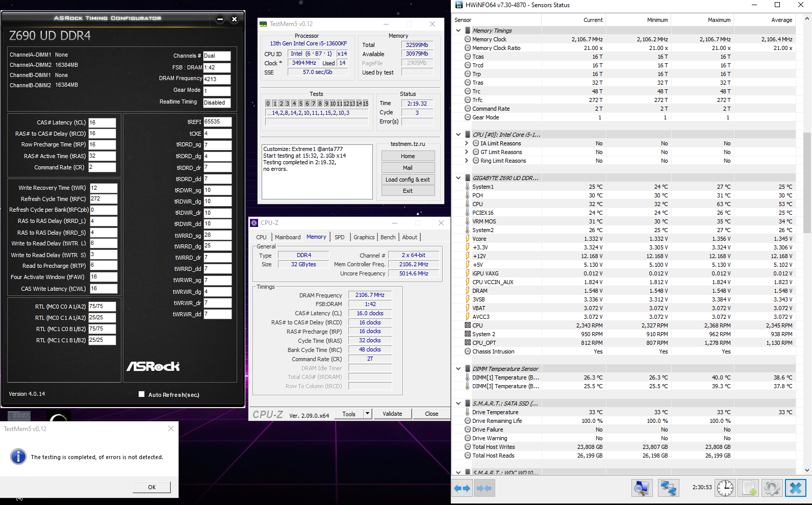The width and height of the screenshot is (812, 505).
Task: Click the Gear Mode row icon in HWiNFO
Action: [468, 117]
